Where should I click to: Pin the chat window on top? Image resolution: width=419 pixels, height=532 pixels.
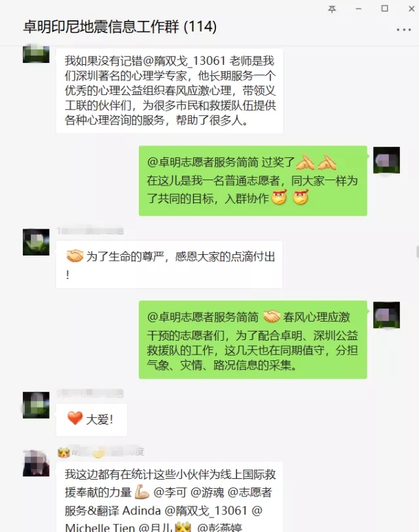332,9
